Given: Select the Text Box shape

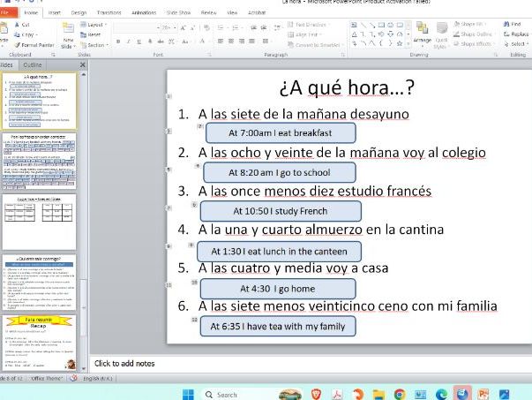Looking at the screenshot, I should click(x=354, y=25).
